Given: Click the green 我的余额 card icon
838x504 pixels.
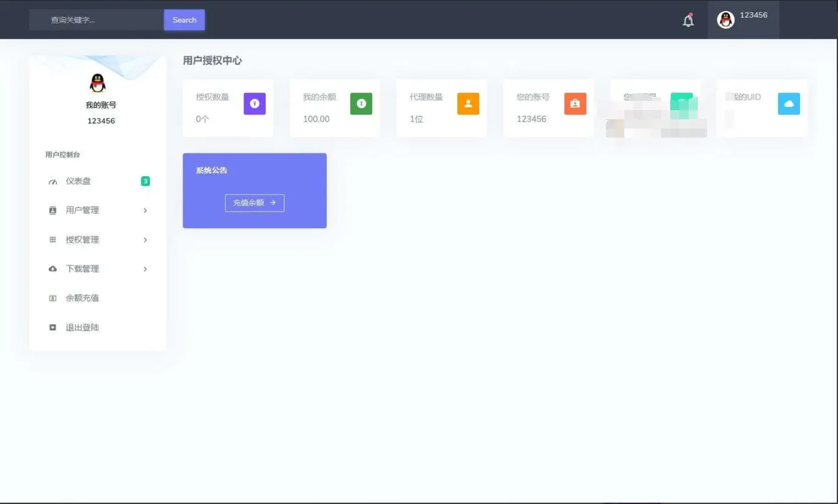Looking at the screenshot, I should coord(361,104).
